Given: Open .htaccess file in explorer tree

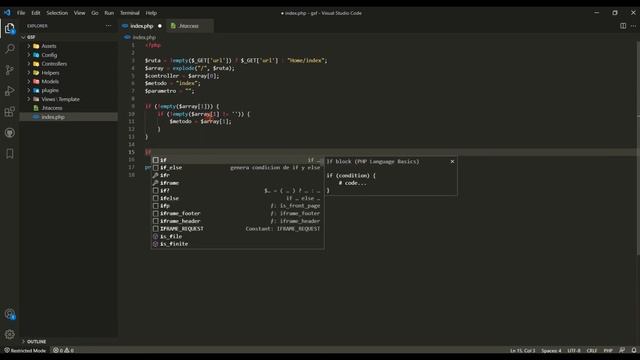Looking at the screenshot, I should click(52, 108).
